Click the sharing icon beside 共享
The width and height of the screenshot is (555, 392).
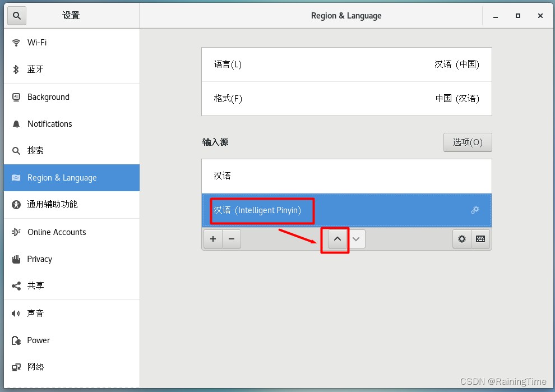pyautogui.click(x=16, y=286)
